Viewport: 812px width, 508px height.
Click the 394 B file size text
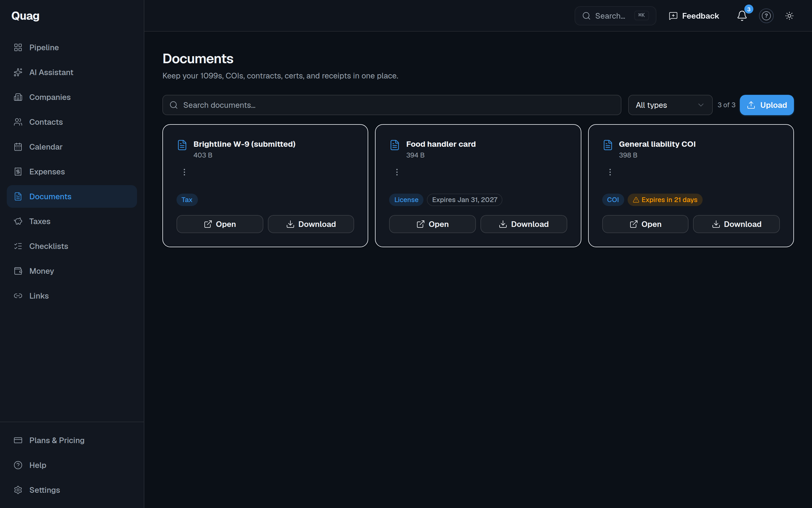[x=415, y=155]
